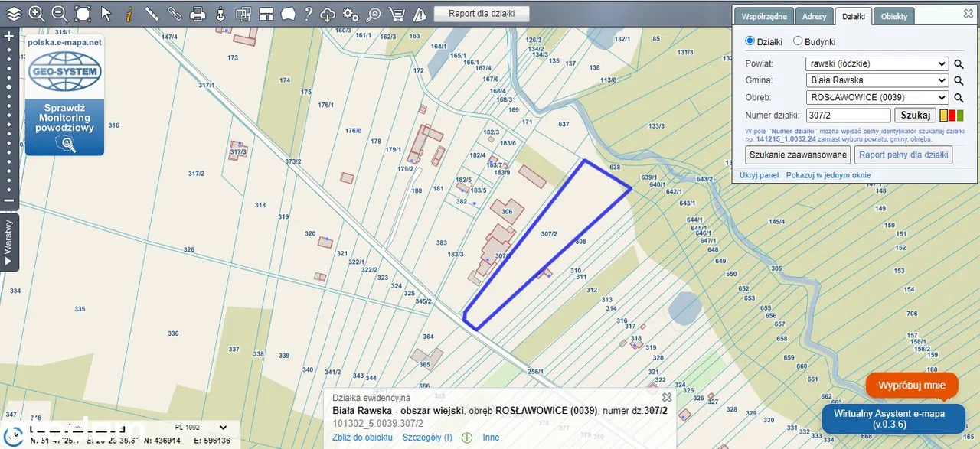Click the Numer działki input field
Screen dimensions: 980x449
(x=848, y=116)
